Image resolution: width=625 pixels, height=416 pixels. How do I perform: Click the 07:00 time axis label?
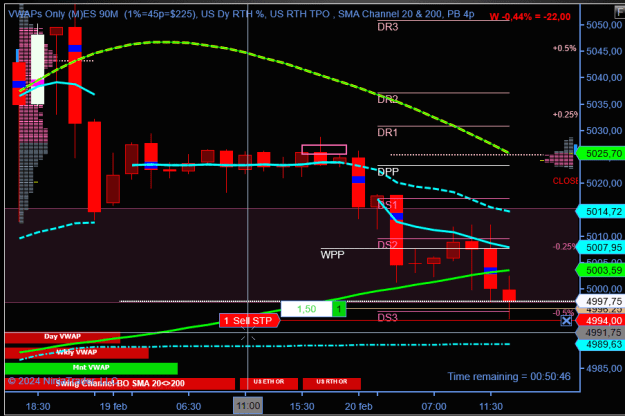click(434, 406)
